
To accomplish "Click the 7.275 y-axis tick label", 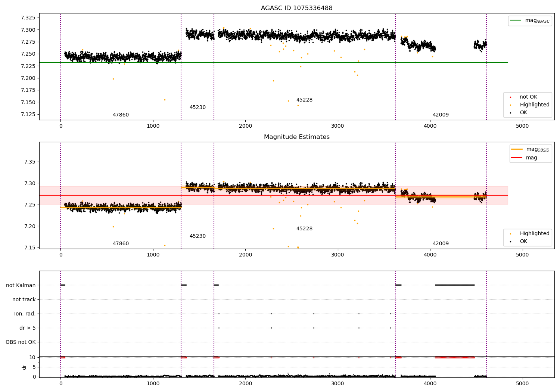I will 28,42.
